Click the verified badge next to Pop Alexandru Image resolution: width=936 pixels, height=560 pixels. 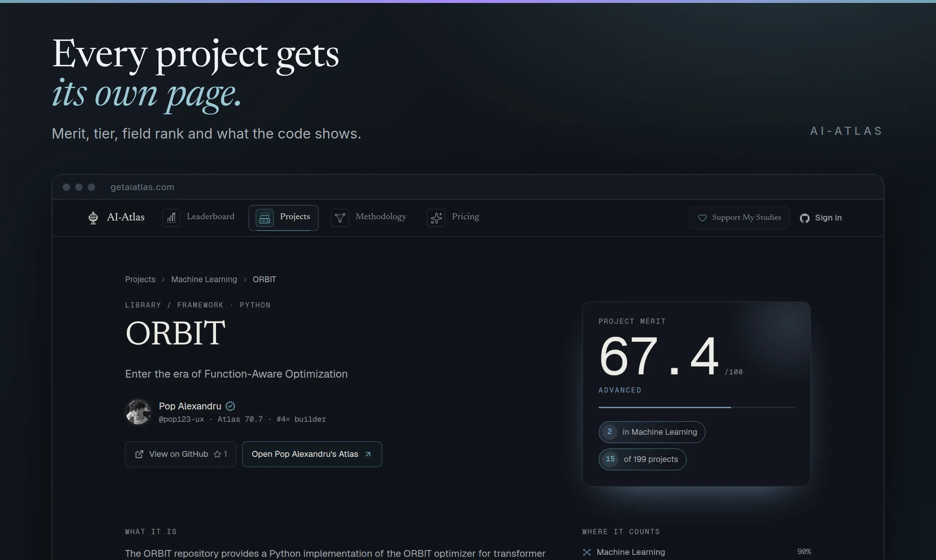pos(230,406)
